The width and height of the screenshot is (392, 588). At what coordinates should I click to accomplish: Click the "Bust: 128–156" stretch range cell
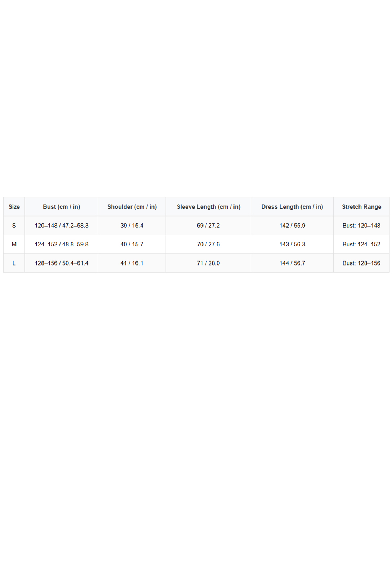tap(361, 263)
